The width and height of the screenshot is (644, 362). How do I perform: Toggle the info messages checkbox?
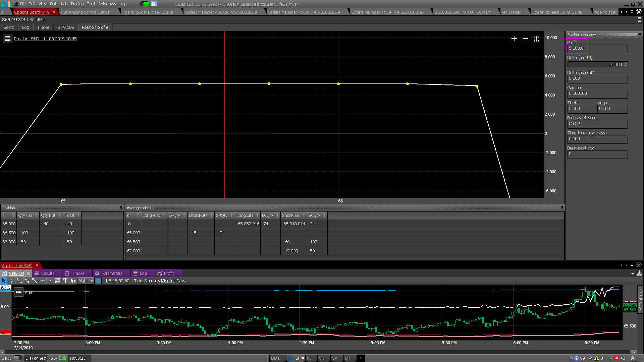pyautogui.click(x=571, y=358)
